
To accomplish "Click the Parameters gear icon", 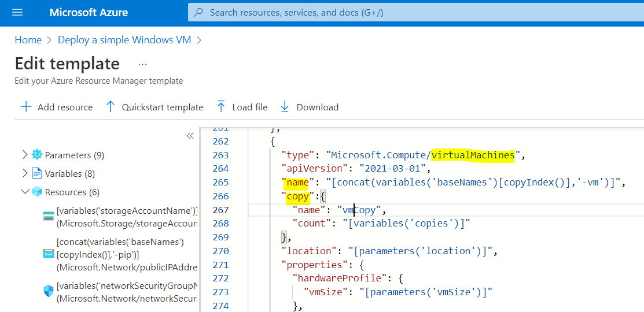I will (37, 155).
